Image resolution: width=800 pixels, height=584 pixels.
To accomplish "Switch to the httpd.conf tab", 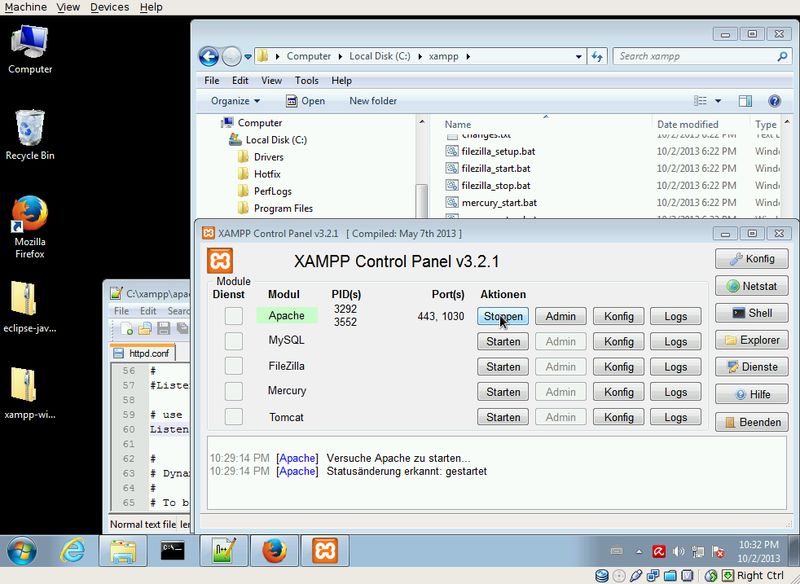I will [x=147, y=353].
